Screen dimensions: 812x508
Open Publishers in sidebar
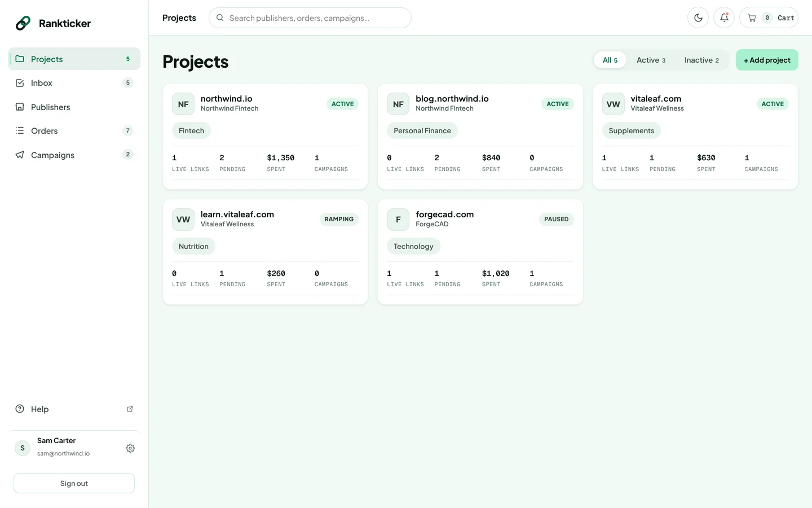[74, 107]
